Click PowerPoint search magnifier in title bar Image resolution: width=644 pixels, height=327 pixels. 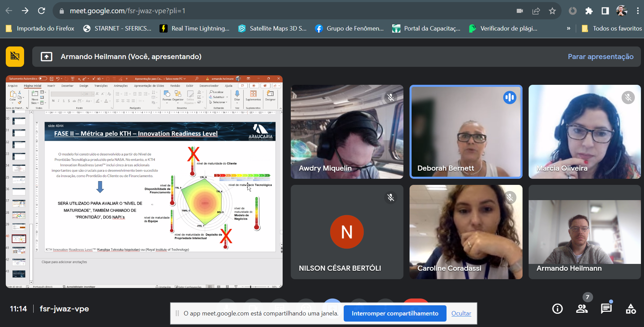pyautogui.click(x=197, y=79)
